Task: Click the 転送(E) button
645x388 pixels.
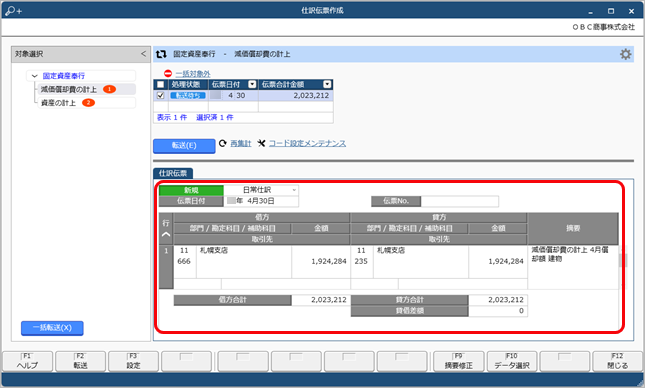Action: click(x=184, y=146)
